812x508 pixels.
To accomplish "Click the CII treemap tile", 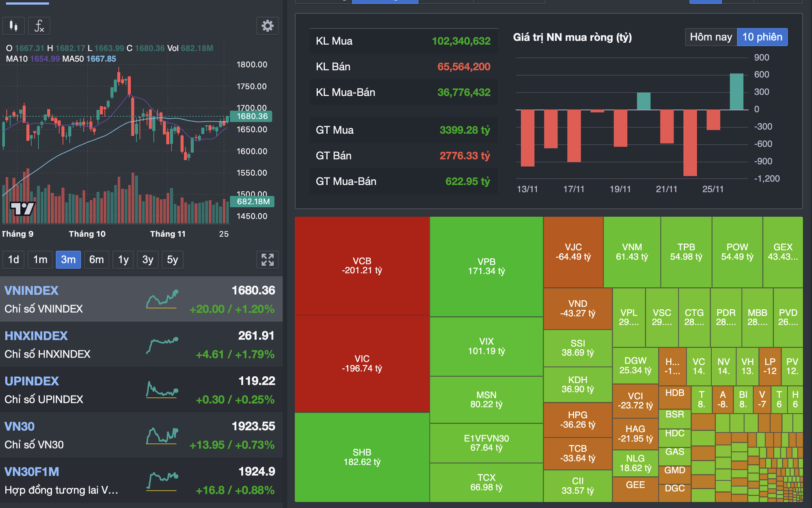I will tap(578, 486).
